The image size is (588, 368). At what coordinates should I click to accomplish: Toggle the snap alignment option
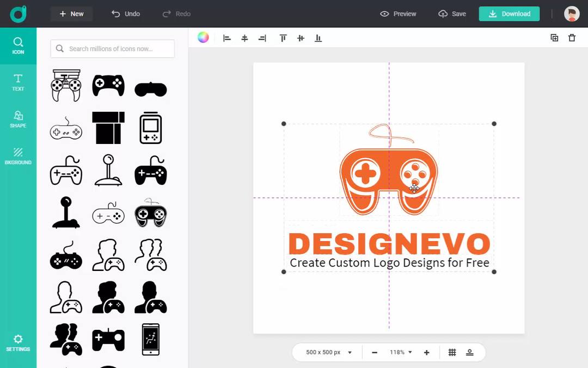(x=469, y=352)
